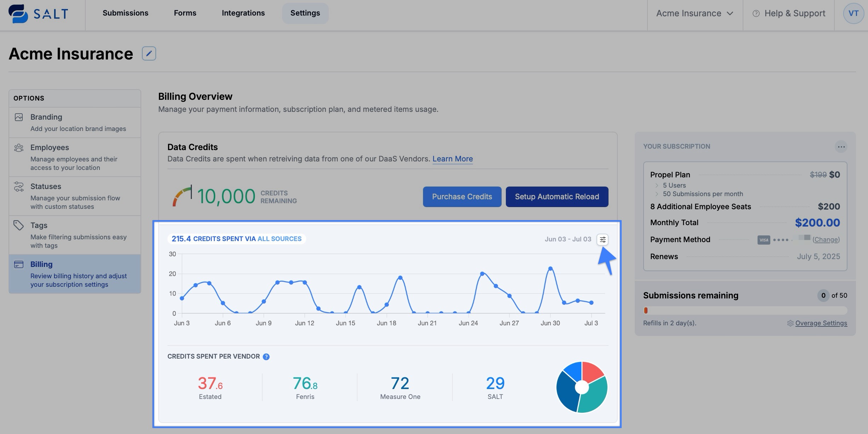Open the subscription three-dots menu
Image resolution: width=868 pixels, height=434 pixels.
coord(841,147)
